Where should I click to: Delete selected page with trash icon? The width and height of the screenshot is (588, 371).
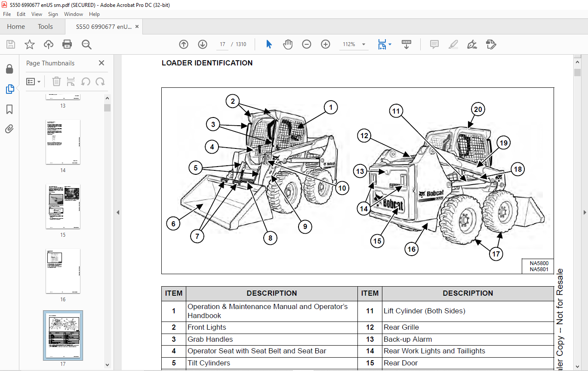[x=56, y=81]
